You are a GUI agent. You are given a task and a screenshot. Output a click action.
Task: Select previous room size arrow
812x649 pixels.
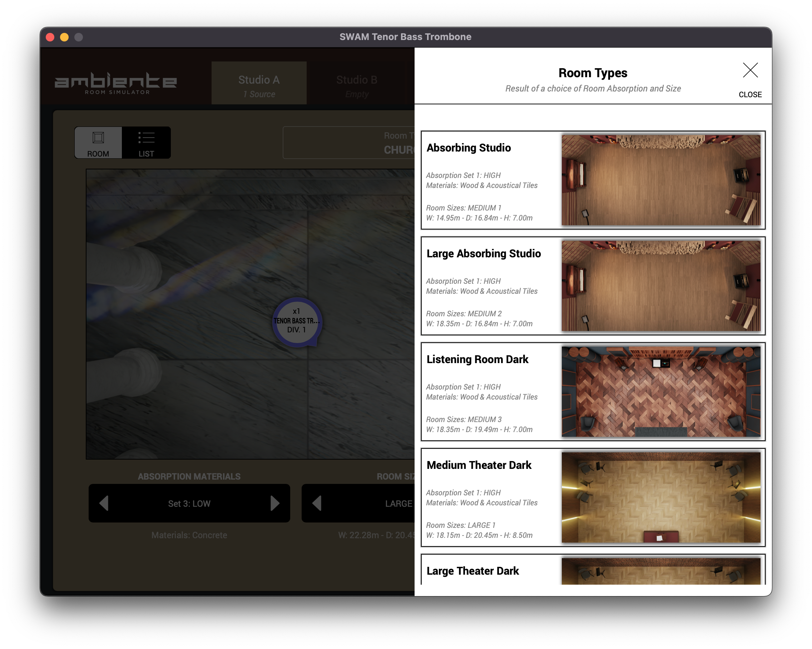[x=317, y=503]
